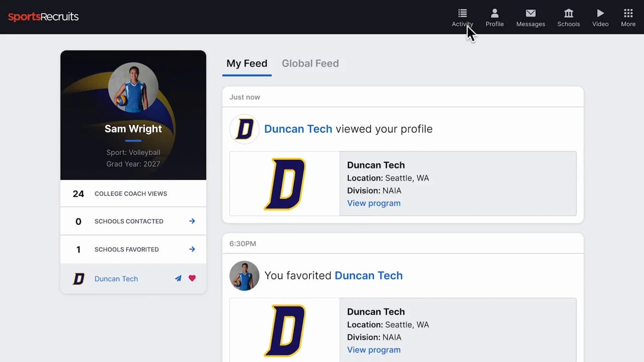The image size is (644, 362).
Task: Click Sam Wright's profile photo in sidebar
Action: click(133, 87)
